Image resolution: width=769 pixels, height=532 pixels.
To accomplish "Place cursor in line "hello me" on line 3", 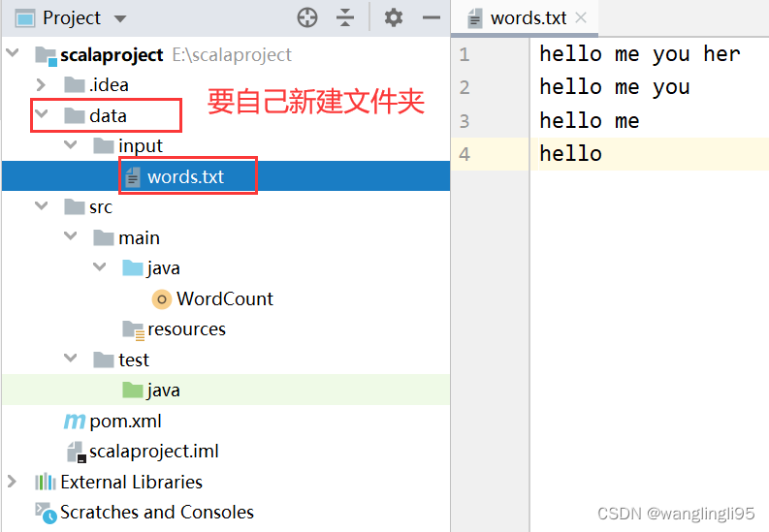I will (589, 120).
